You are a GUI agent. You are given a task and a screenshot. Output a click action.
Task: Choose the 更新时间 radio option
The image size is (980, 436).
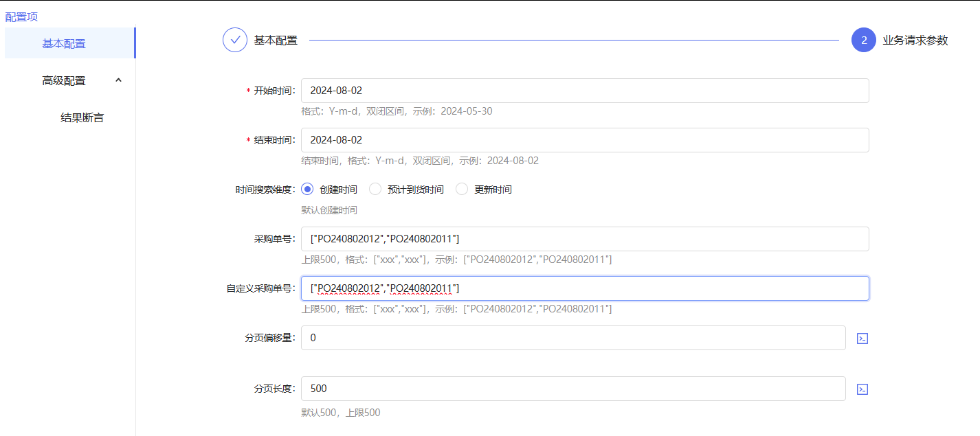tap(462, 190)
